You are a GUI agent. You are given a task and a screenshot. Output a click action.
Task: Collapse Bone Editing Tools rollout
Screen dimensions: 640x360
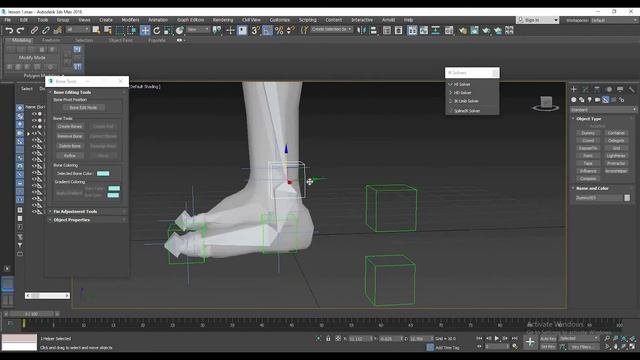point(72,92)
